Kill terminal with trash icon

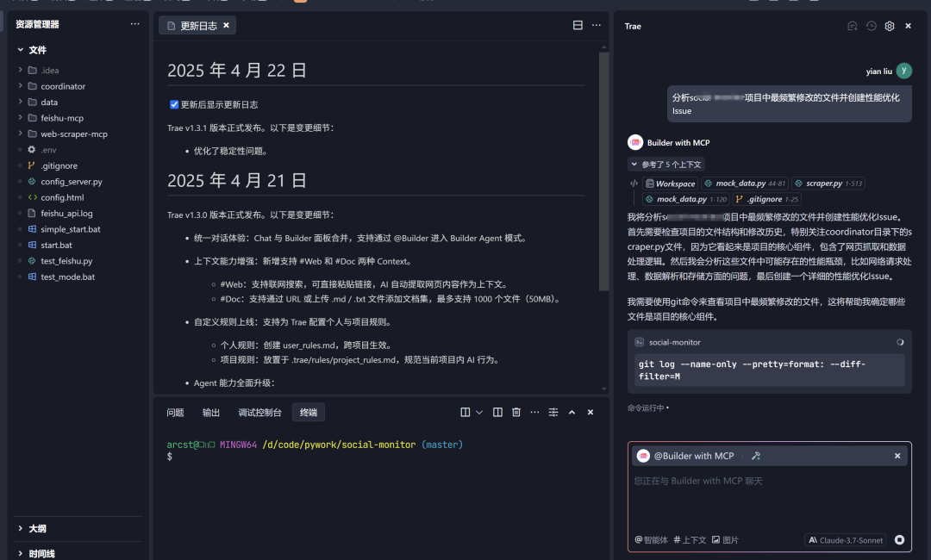coord(516,413)
